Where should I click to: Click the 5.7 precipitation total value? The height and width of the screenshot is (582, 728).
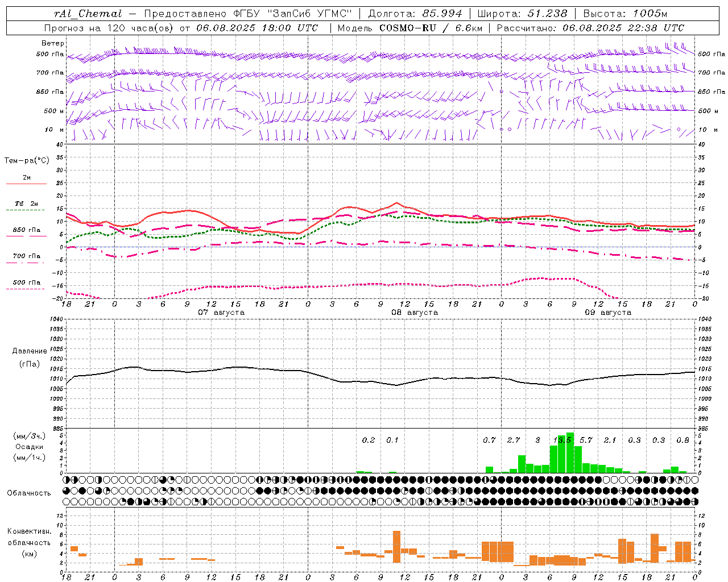(x=586, y=440)
